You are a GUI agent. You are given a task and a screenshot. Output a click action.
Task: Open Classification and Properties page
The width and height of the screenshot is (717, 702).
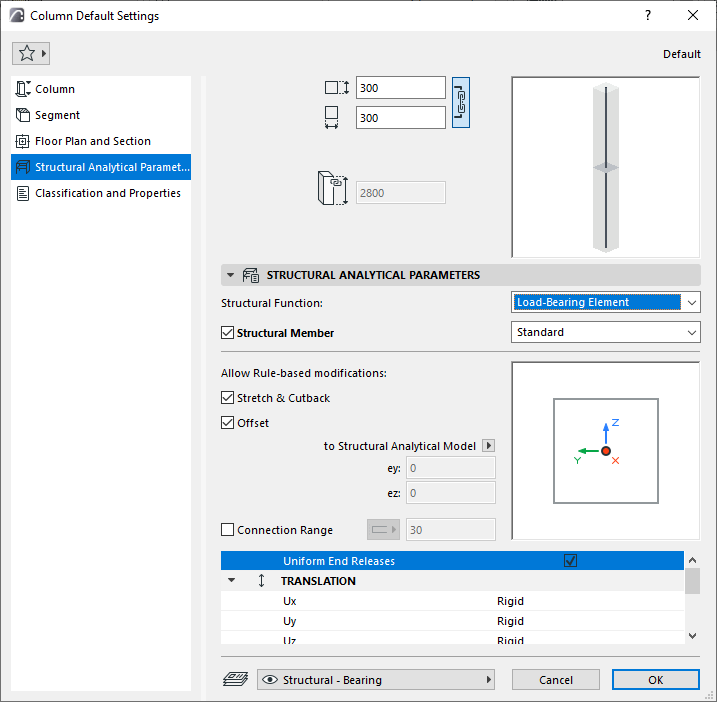pyautogui.click(x=101, y=193)
